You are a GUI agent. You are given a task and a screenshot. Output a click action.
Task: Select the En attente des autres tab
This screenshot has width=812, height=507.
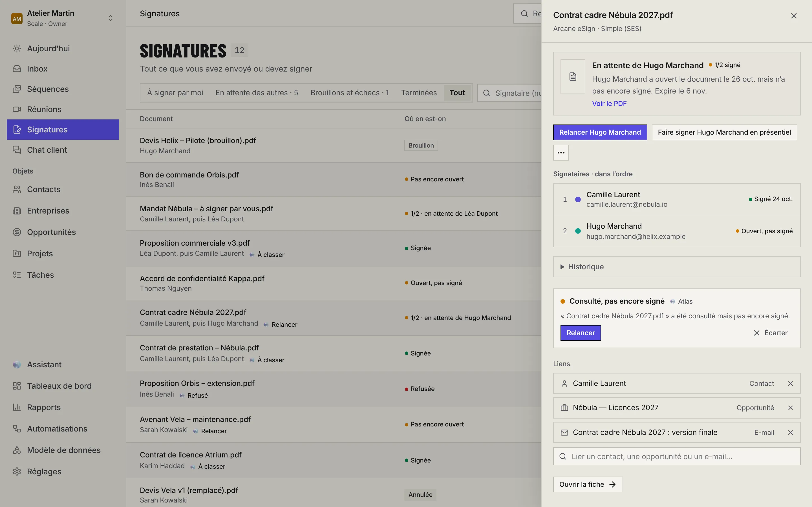[257, 93]
